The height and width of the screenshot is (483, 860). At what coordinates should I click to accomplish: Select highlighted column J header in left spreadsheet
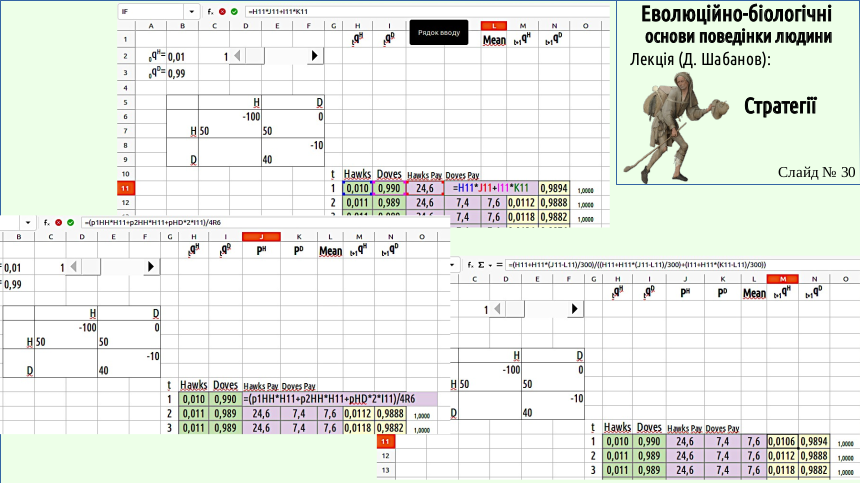[261, 236]
